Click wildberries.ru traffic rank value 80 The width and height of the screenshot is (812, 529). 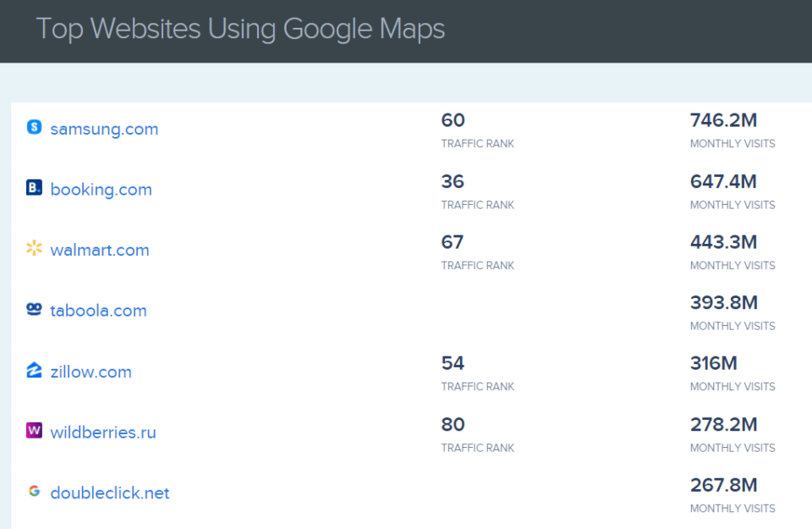(x=453, y=424)
